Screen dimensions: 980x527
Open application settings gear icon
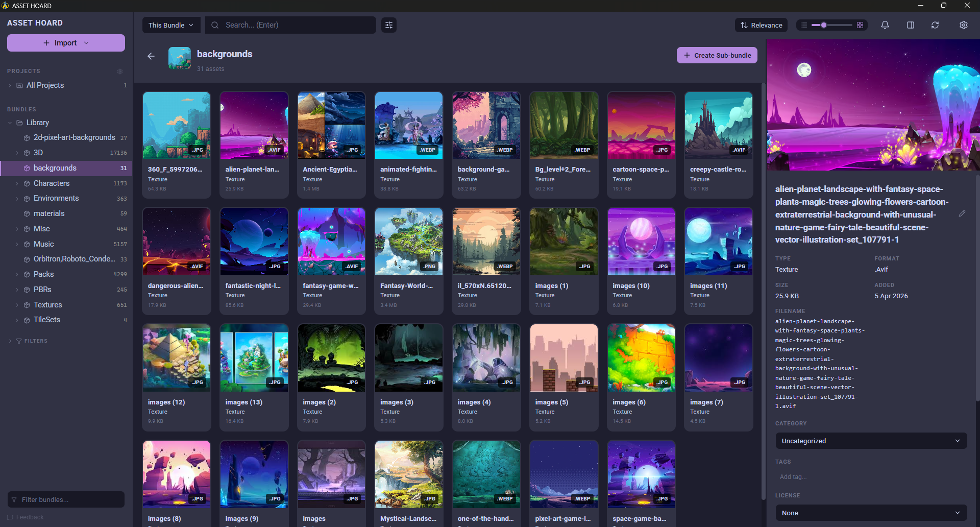[964, 25]
